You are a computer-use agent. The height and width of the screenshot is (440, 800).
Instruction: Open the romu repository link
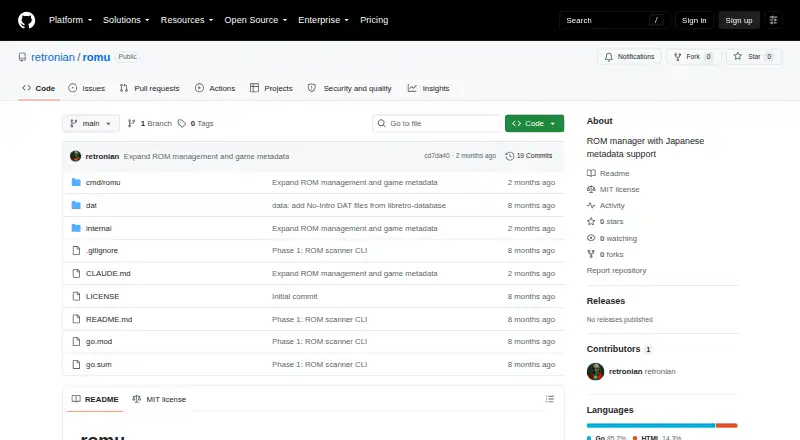(x=96, y=57)
